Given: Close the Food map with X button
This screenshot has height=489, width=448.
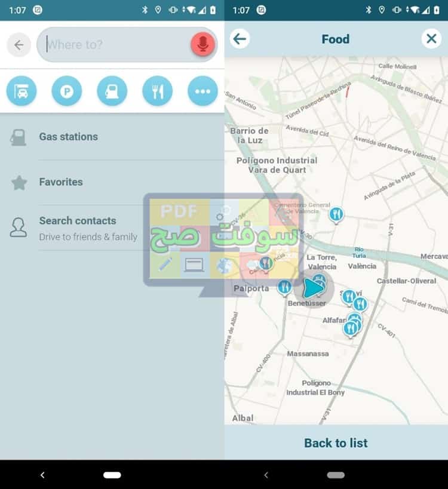Looking at the screenshot, I should pyautogui.click(x=431, y=39).
